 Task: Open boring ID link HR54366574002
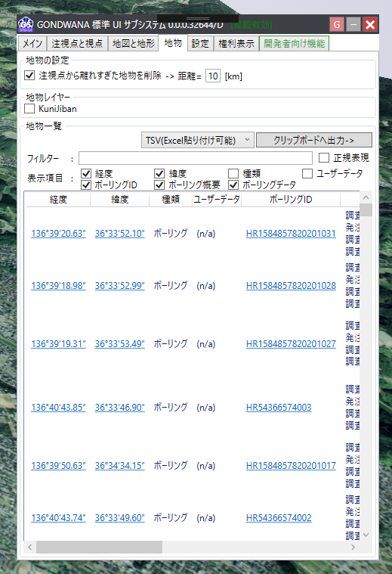[x=279, y=518]
